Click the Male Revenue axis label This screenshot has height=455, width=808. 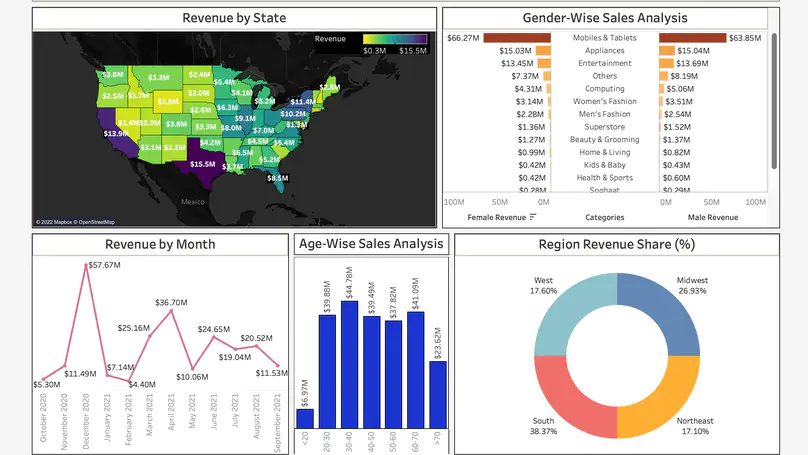713,217
